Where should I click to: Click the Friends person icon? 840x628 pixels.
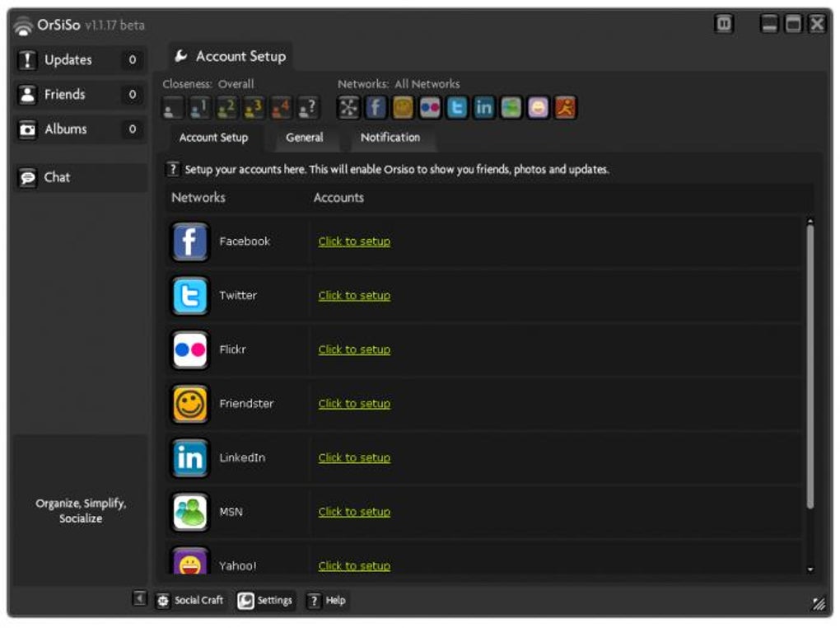point(27,95)
